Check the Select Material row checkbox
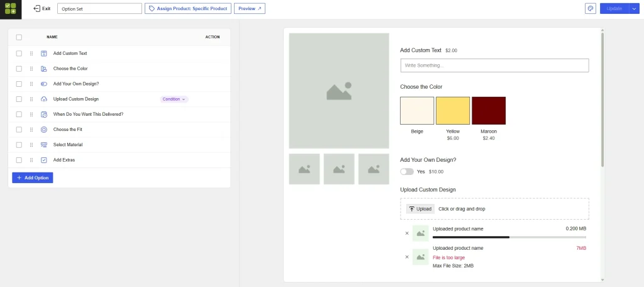Screen dimensions: 644x287 coord(19,145)
